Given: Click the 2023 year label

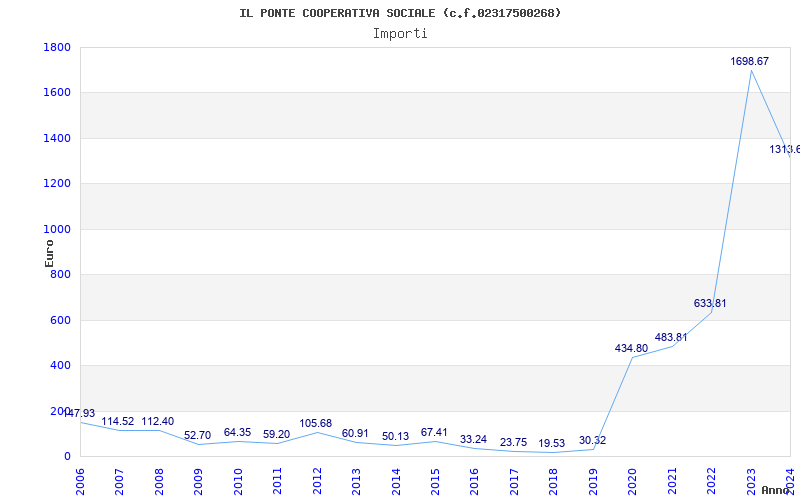Looking at the screenshot, I should point(751,481).
